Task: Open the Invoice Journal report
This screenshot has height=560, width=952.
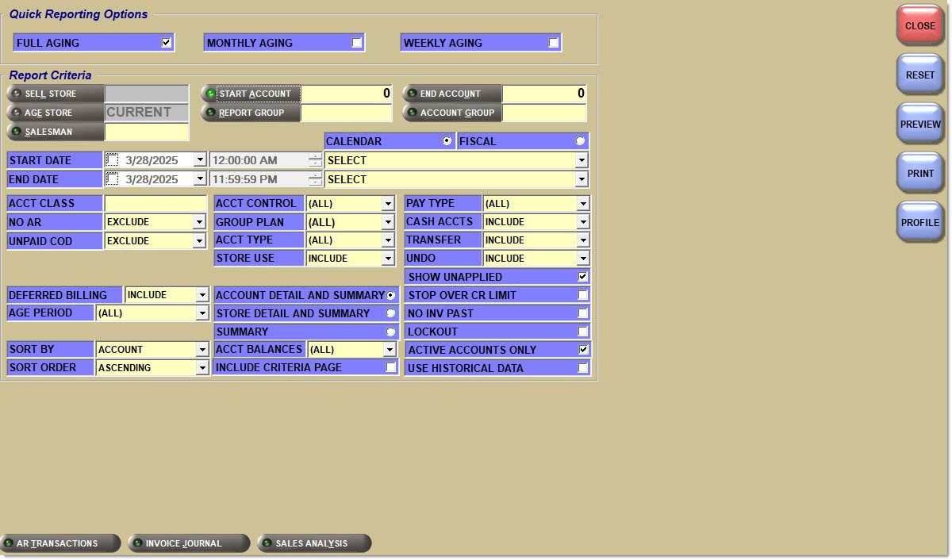Action: 189,543
